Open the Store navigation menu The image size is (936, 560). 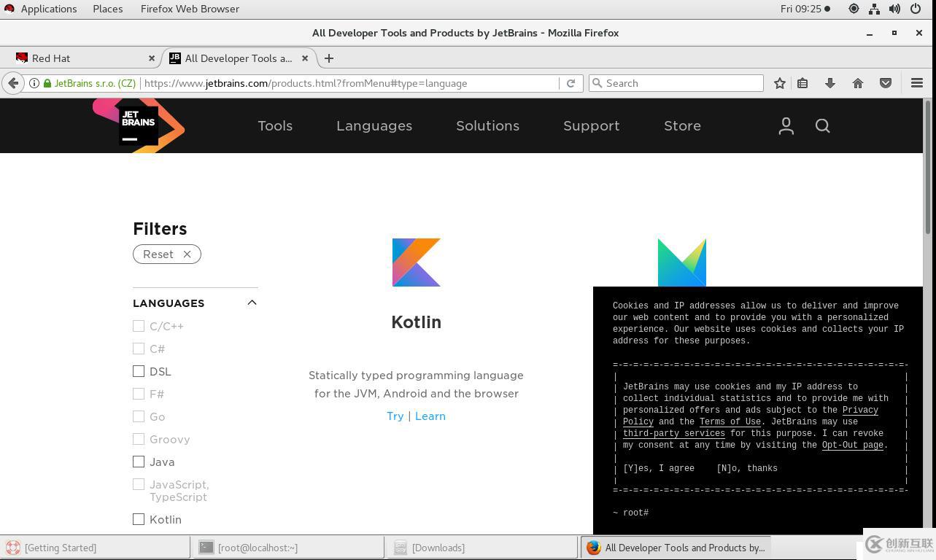(x=682, y=126)
